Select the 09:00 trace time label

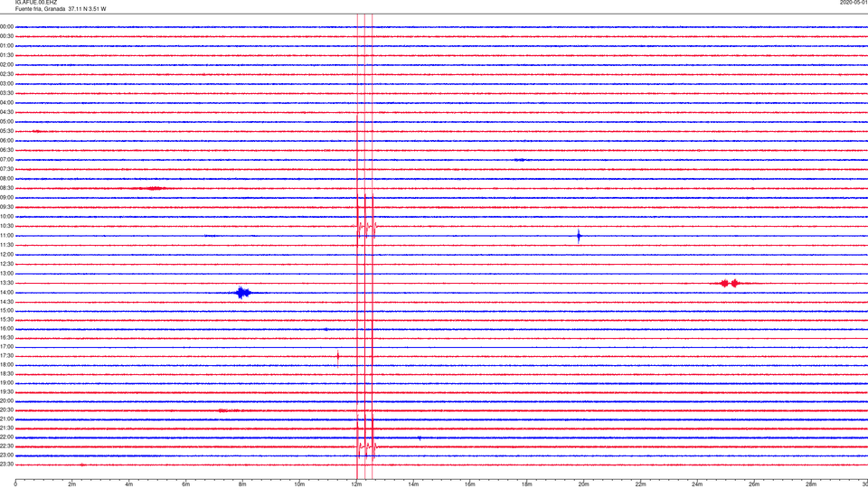[7, 198]
